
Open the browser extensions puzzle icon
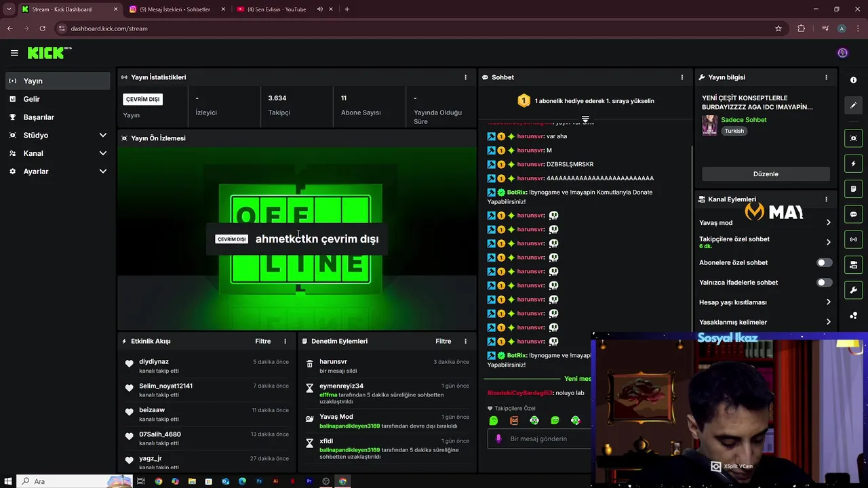tap(802, 28)
